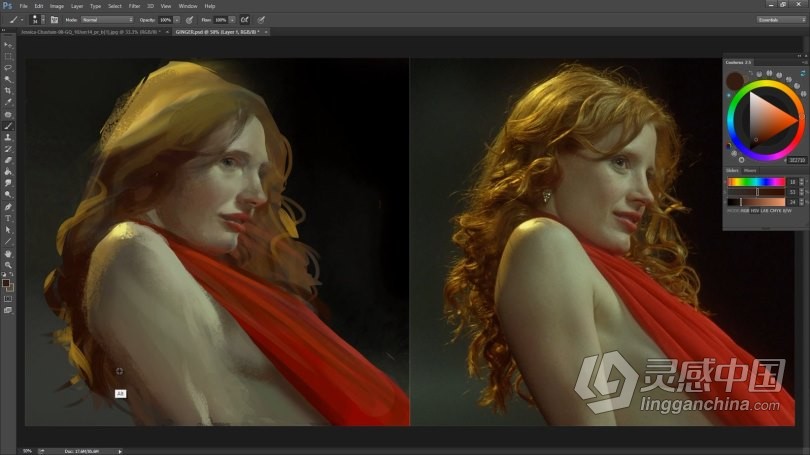Reset default foreground and background colors
The image size is (810, 455).
(4, 274)
